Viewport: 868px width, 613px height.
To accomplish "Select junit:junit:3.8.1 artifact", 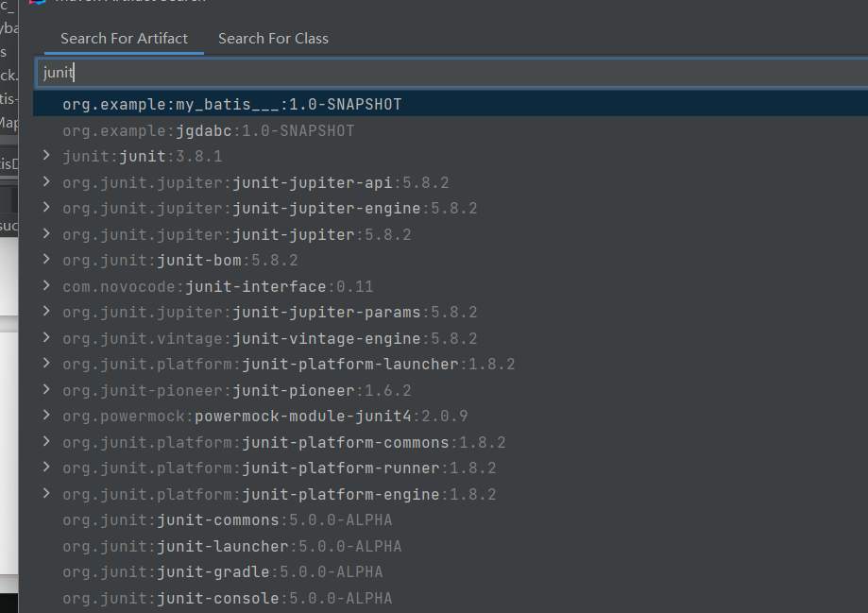I will tap(143, 157).
